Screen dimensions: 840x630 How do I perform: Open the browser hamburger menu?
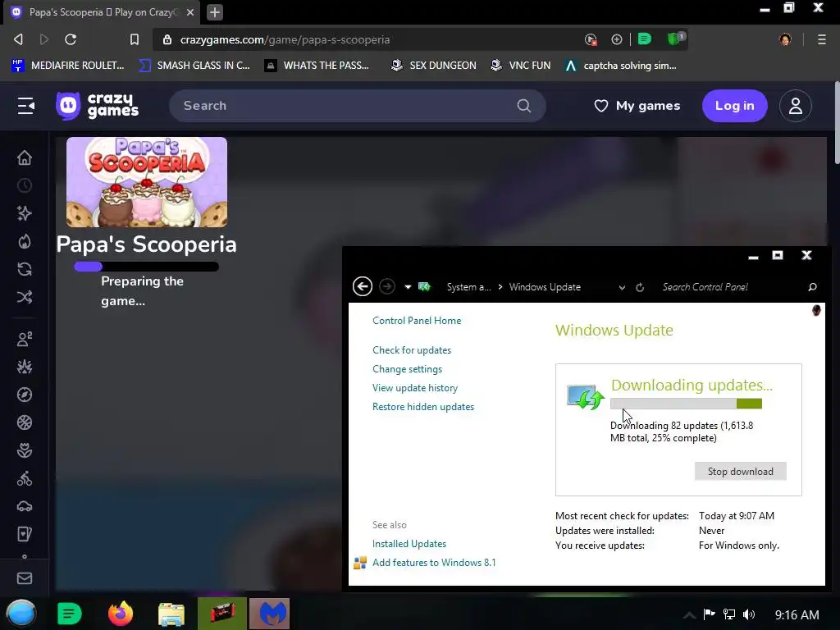[821, 39]
